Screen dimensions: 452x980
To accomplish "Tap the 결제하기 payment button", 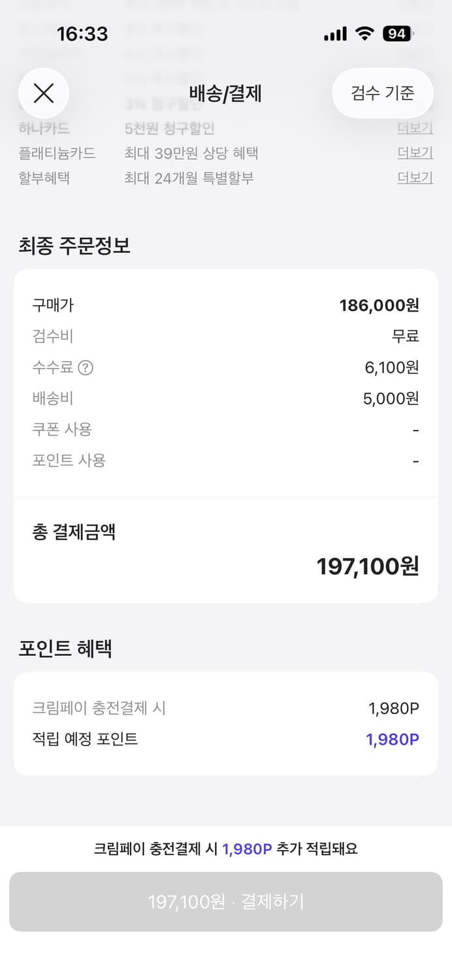I will [226, 902].
